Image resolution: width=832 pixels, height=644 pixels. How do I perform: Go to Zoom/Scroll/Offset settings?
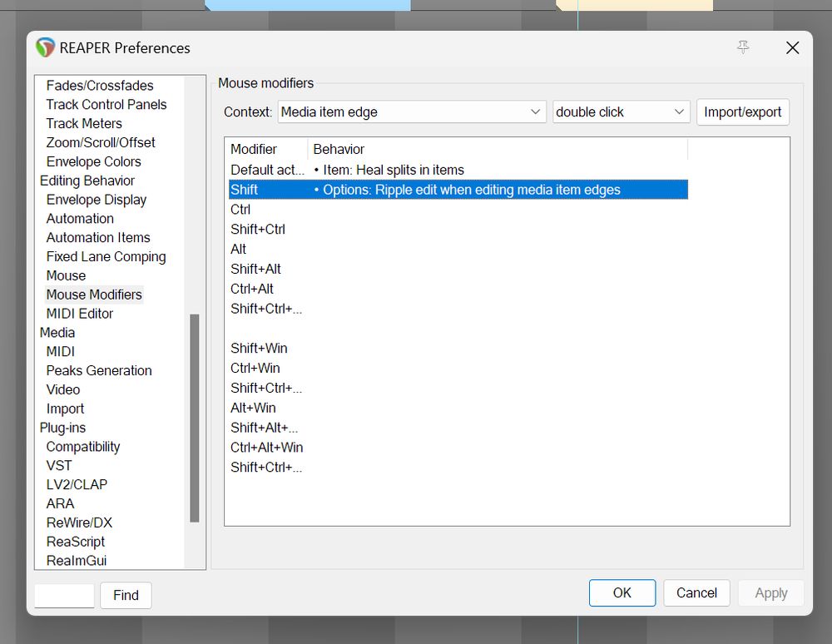coord(101,143)
